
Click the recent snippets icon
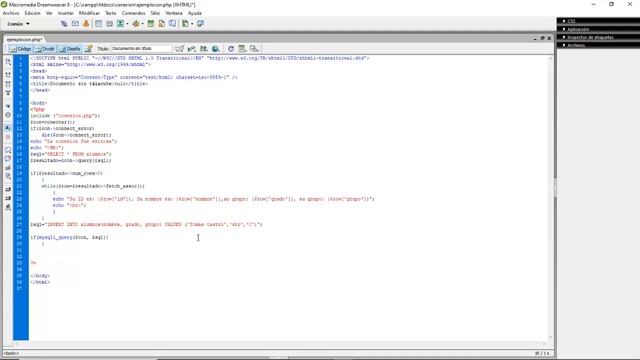pyautogui.click(x=8, y=176)
